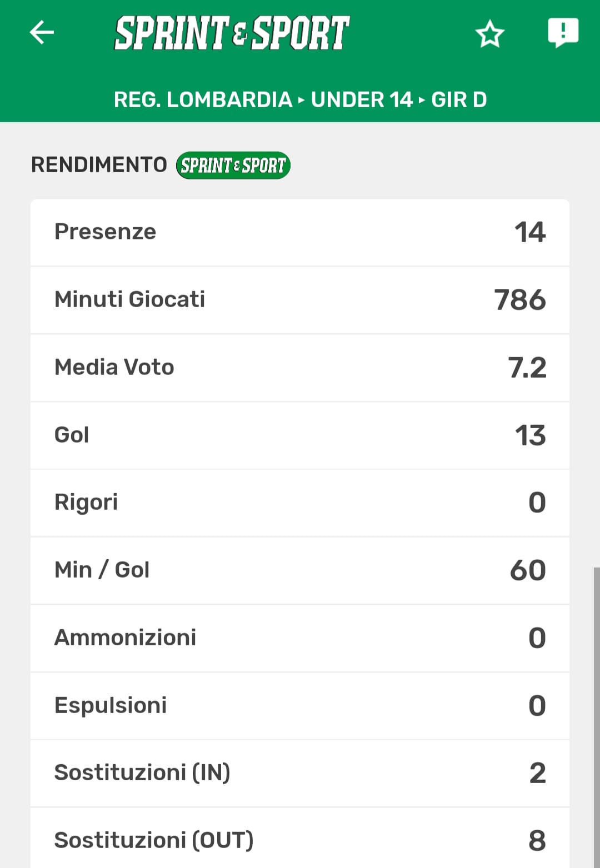Select the Sostituzioni (IN) row

(300, 773)
